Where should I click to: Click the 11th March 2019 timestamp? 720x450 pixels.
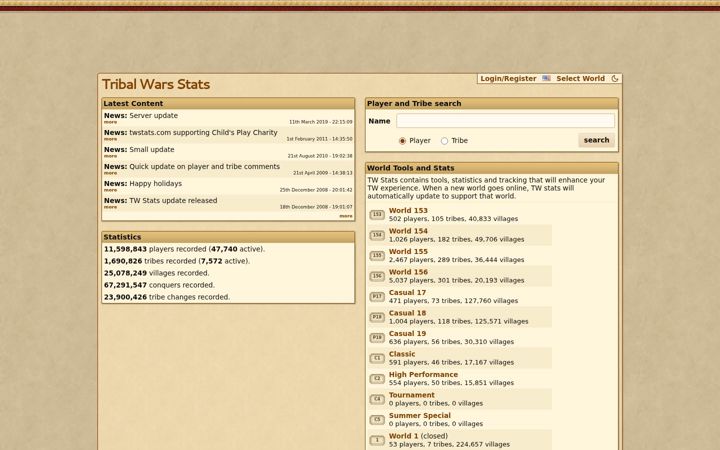(x=321, y=122)
